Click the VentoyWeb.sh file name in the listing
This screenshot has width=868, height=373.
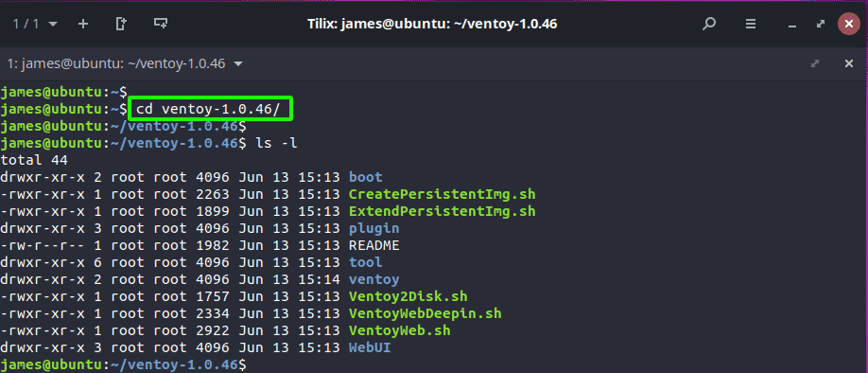click(399, 331)
